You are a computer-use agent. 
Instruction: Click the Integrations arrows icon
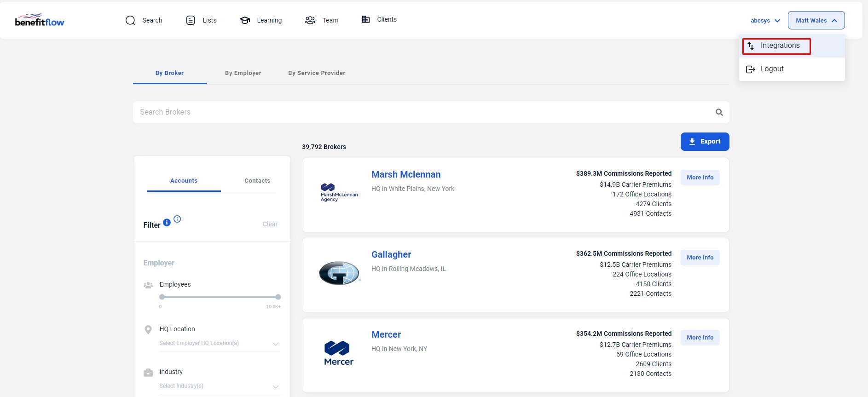point(751,46)
